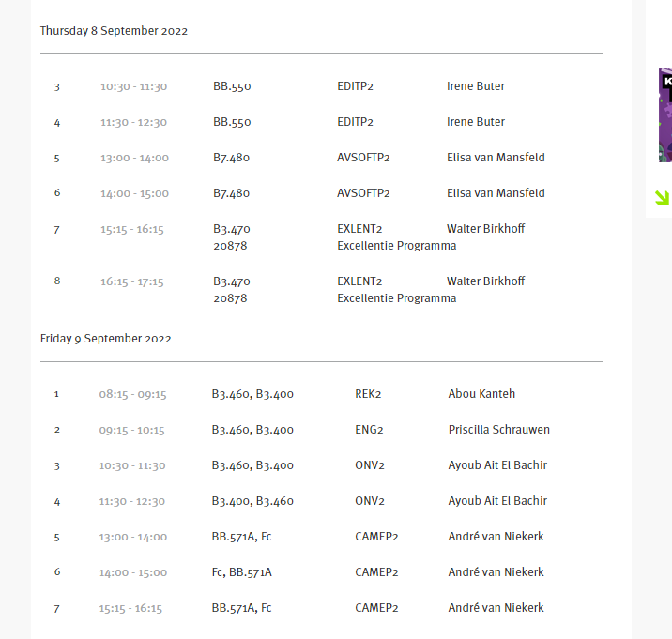Click Walter Birkhoff in Thursday period 7
The width and height of the screenshot is (672, 639).
pyautogui.click(x=486, y=229)
